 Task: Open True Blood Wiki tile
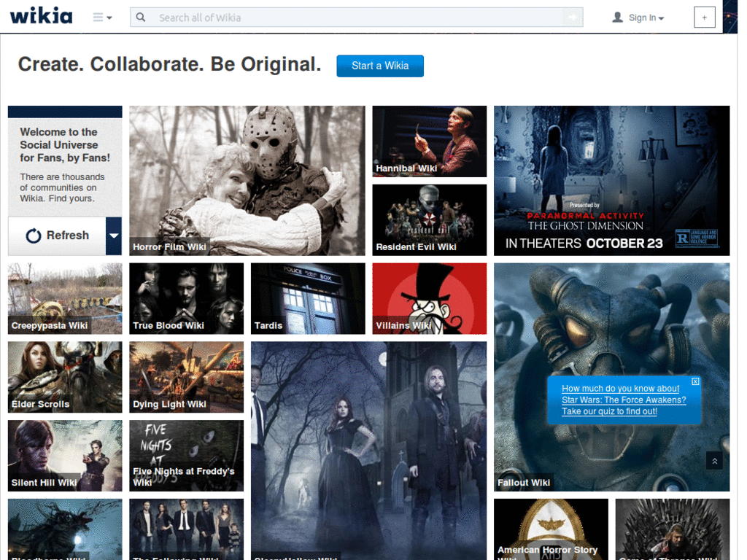(x=186, y=298)
